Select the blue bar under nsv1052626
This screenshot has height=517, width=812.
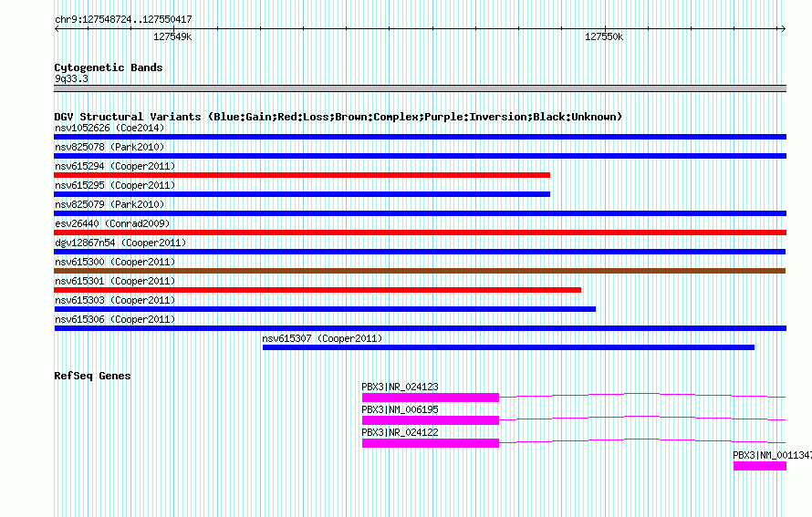click(x=420, y=137)
